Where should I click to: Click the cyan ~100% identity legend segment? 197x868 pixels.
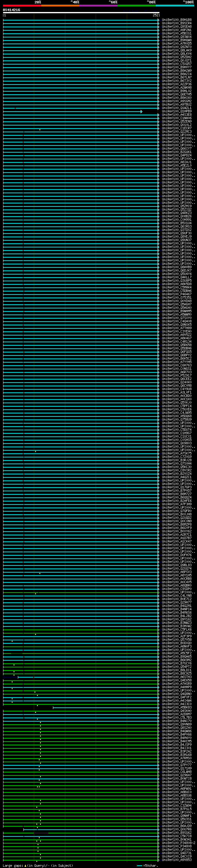pyautogui.click(x=175, y=6)
